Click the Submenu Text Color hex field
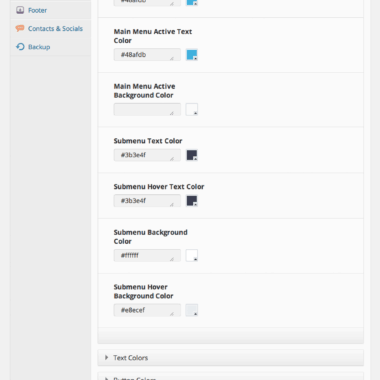The image size is (380, 380). coord(147,155)
